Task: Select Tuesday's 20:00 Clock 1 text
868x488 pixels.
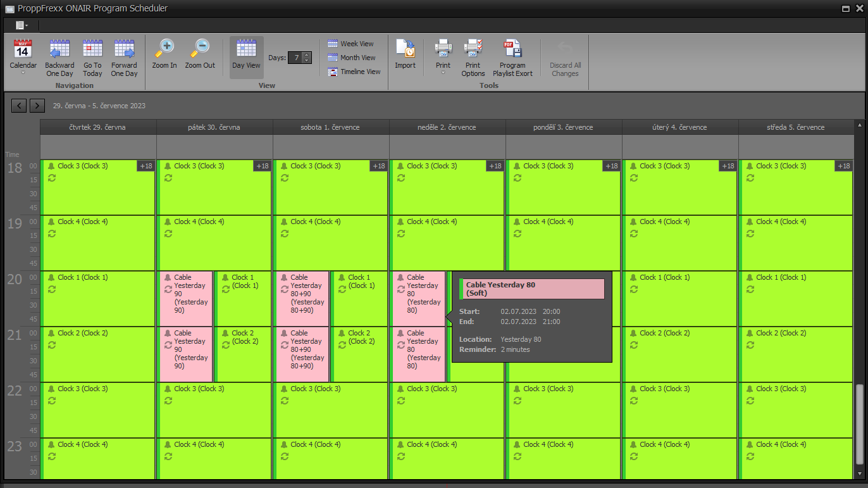Action: pos(665,277)
